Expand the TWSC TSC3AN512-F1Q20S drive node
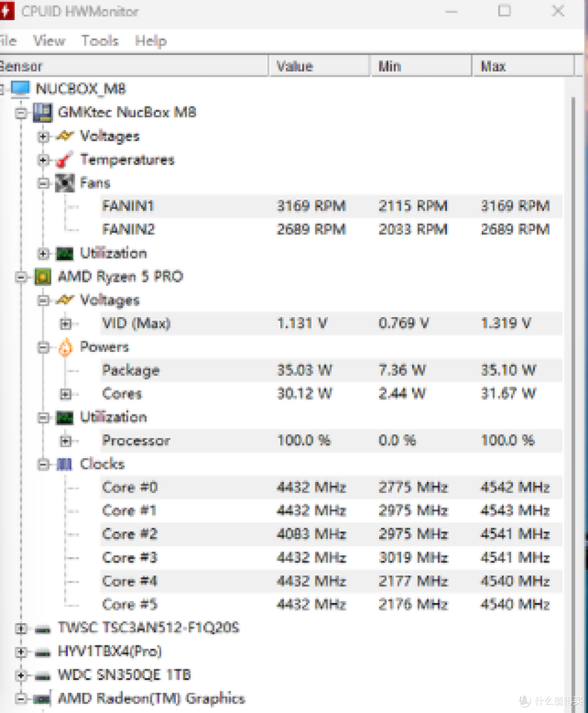Viewport: 588px width, 713px height. [21, 629]
